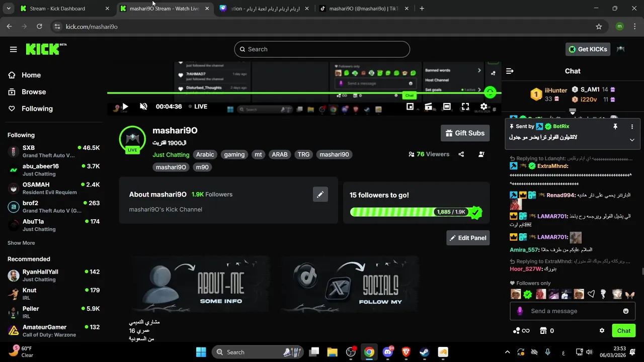Open Discord from the taskbar

click(388, 352)
